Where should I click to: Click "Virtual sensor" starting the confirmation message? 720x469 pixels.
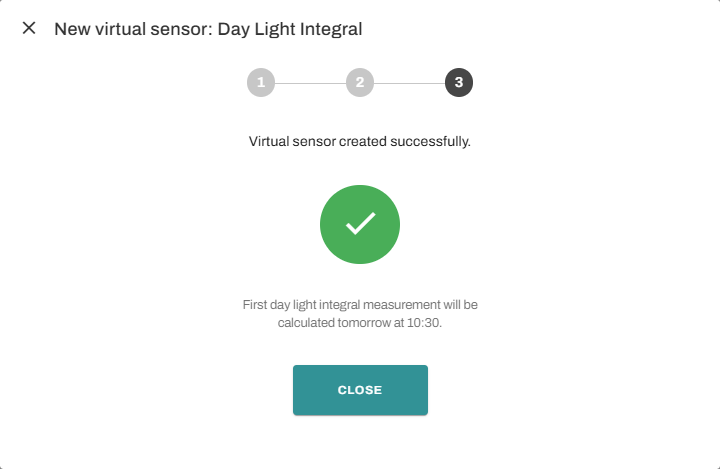coord(292,142)
